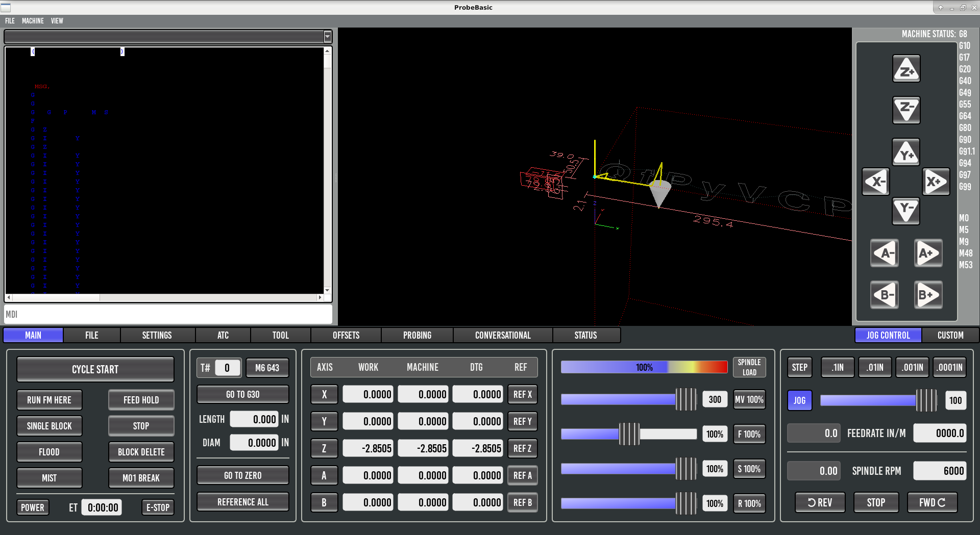980x535 pixels.
Task: Select the JOG CONTROL tab
Action: 888,335
